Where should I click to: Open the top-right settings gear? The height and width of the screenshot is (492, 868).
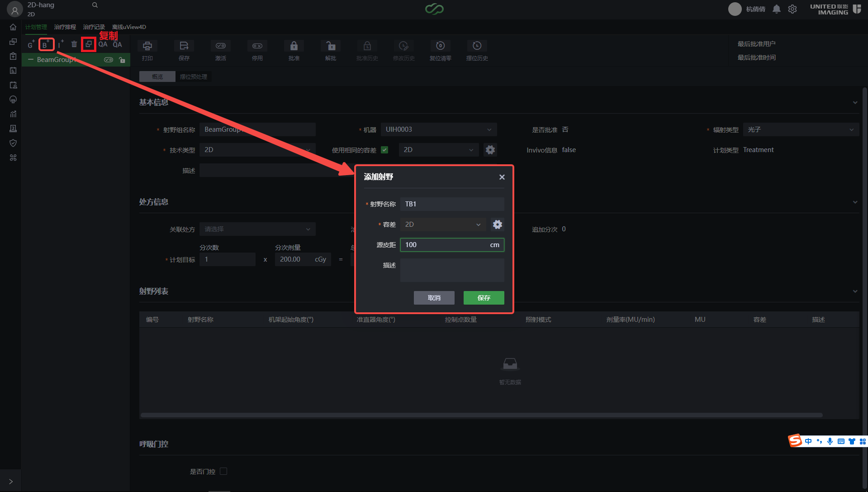coord(792,9)
